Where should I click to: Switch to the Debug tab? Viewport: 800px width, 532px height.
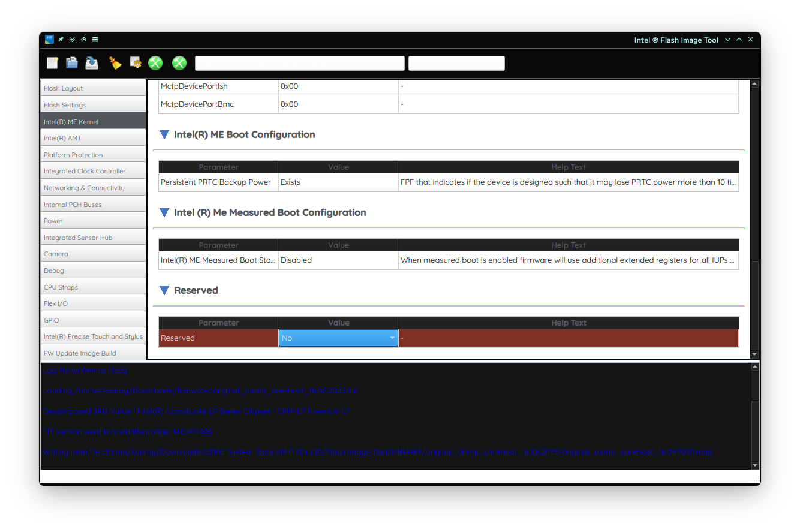93,270
